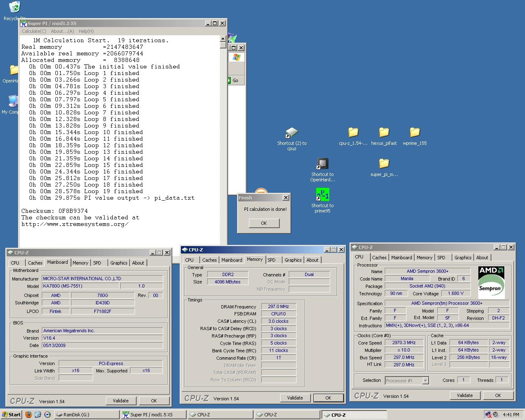Switch to RamDisk (G:) taskbar item
Screen dimensions: 525x420
pos(86,415)
